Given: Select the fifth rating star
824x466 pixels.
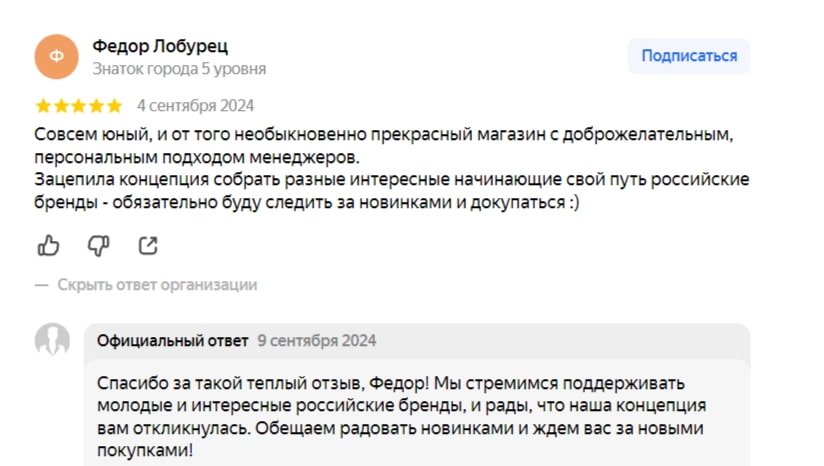Looking at the screenshot, I should pos(115,106).
